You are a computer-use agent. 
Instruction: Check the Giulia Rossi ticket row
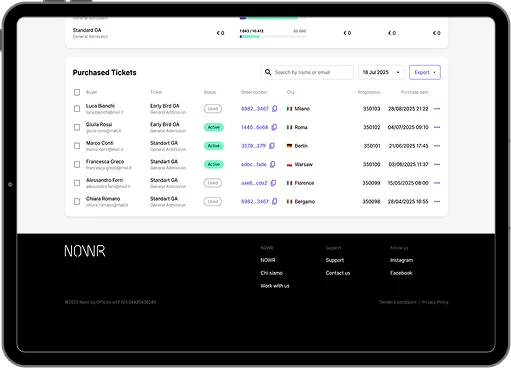(x=77, y=127)
